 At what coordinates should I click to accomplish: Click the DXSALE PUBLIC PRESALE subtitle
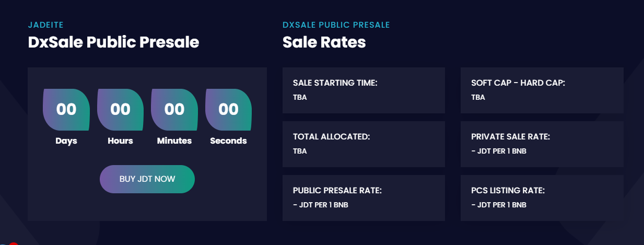coord(336,25)
